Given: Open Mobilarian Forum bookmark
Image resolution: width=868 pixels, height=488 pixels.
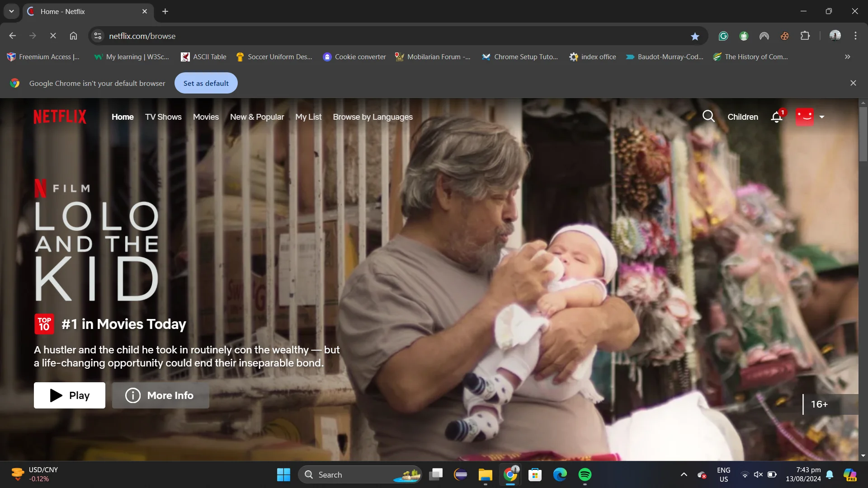Looking at the screenshot, I should click(433, 57).
